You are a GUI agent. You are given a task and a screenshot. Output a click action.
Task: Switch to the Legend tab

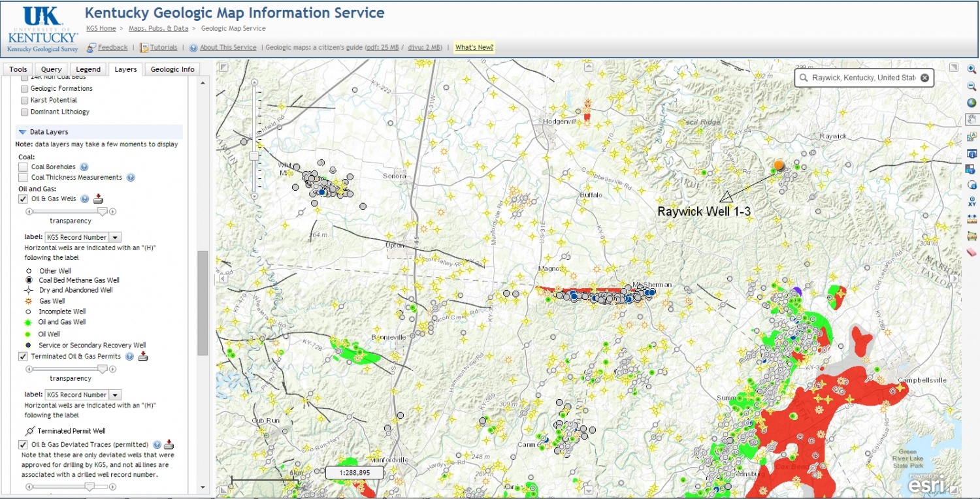pos(88,69)
